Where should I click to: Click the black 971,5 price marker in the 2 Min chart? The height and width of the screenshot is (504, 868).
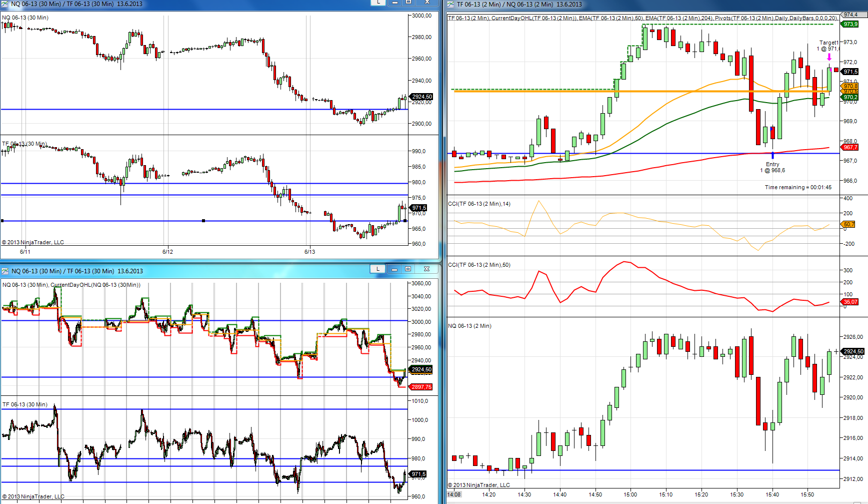(850, 72)
